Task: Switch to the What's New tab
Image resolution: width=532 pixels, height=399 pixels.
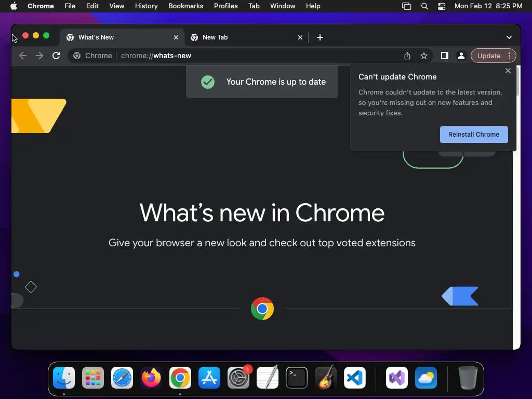Action: coord(122,37)
